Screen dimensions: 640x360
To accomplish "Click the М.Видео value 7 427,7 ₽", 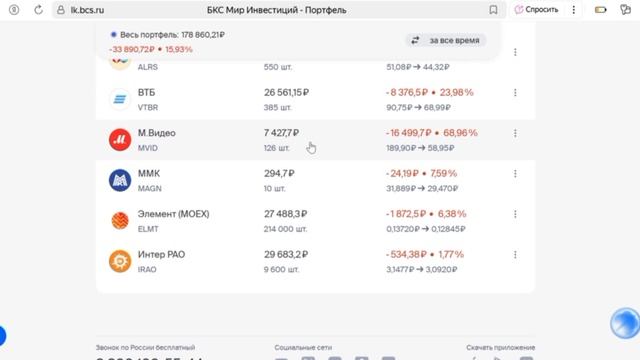I will click(x=281, y=133).
